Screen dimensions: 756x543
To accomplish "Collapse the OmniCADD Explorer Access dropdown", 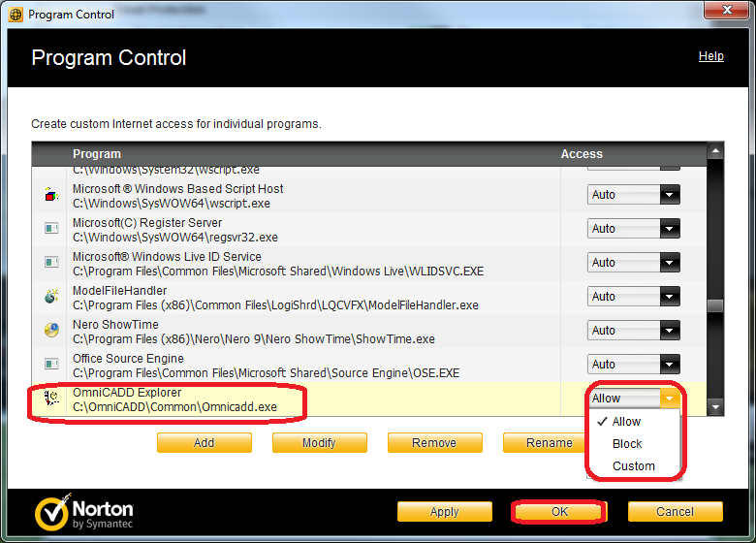I will pos(669,399).
